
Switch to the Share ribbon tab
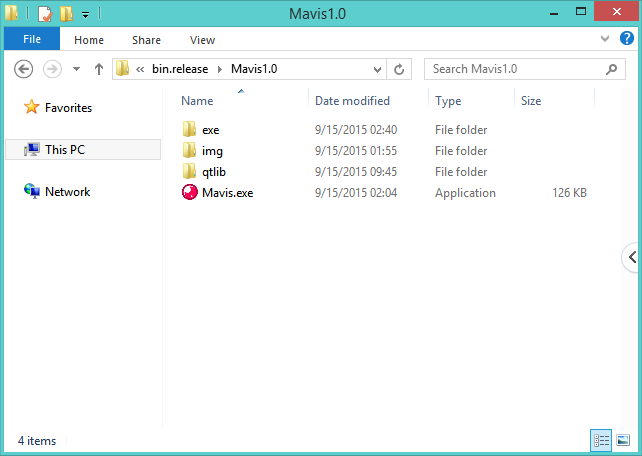146,40
